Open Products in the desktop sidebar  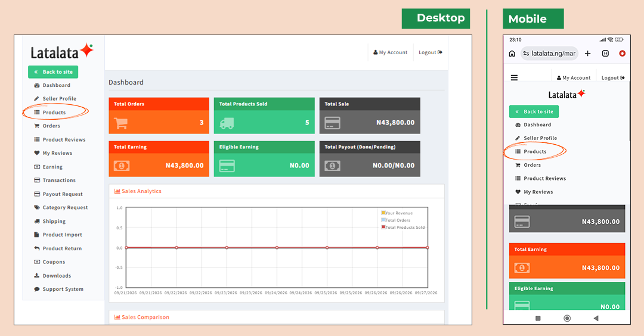[49, 113]
